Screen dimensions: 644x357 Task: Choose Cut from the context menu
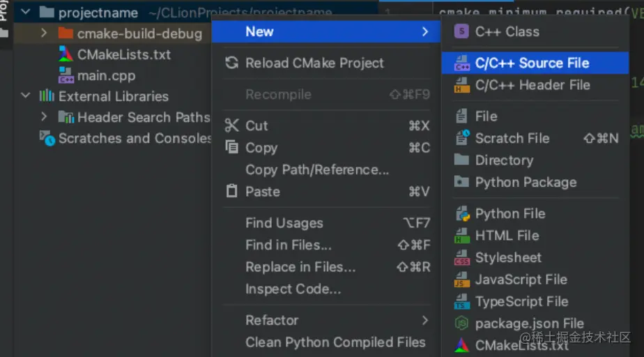[326, 126]
